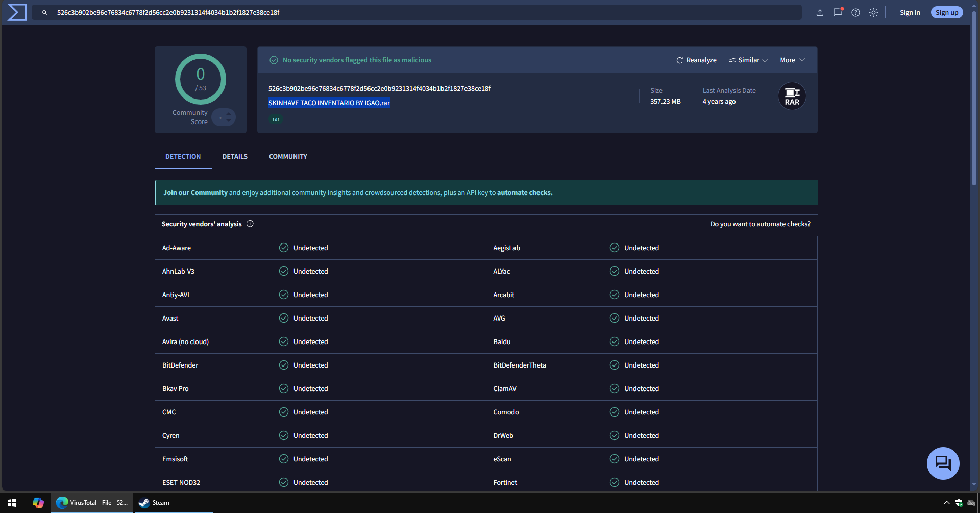Click the Join our Community link

(x=195, y=192)
